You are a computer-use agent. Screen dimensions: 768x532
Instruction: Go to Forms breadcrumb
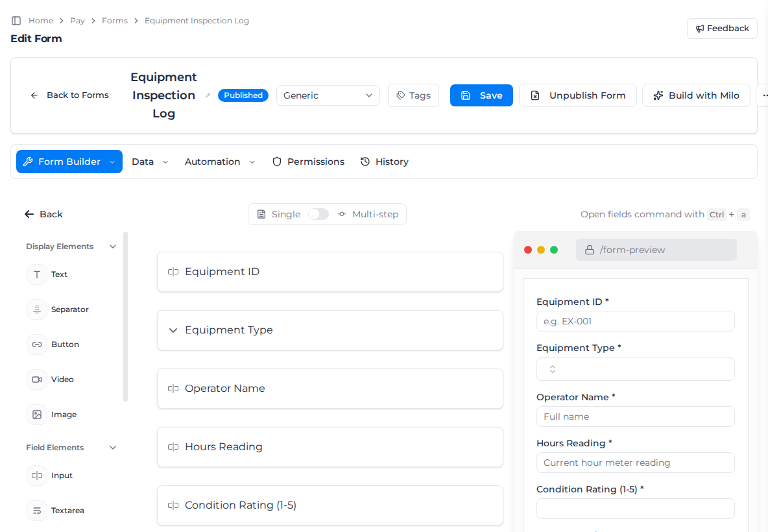(x=115, y=21)
